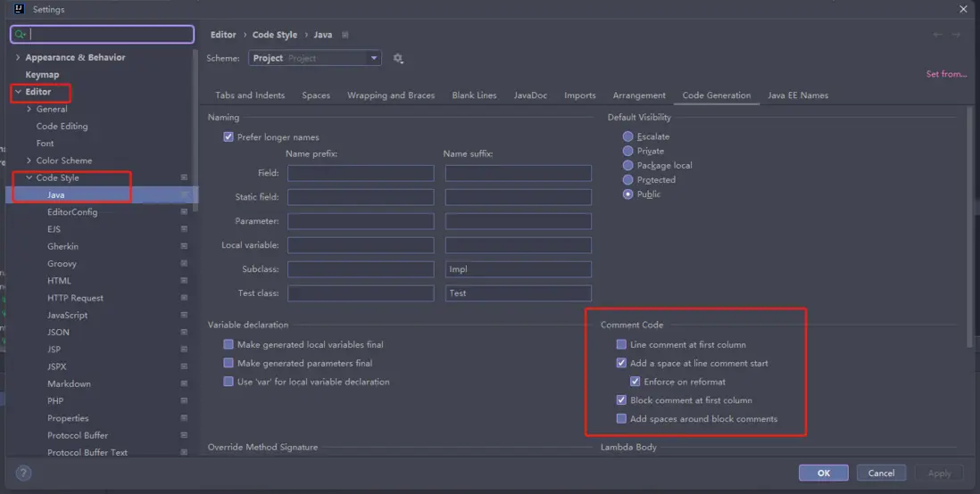
Task: Click the forward navigation arrow
Action: point(957,35)
